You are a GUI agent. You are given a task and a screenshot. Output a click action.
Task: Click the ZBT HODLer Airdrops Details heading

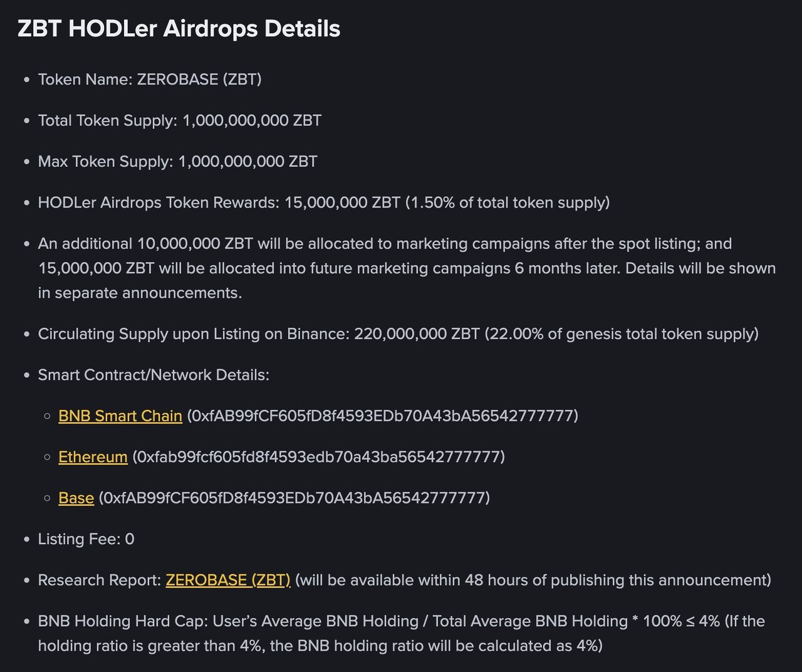pyautogui.click(x=179, y=29)
